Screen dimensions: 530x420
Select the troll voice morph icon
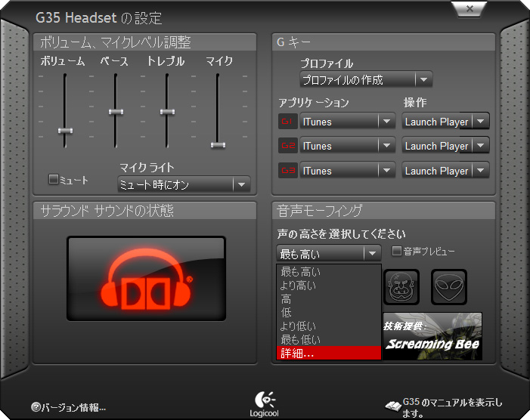tap(401, 287)
